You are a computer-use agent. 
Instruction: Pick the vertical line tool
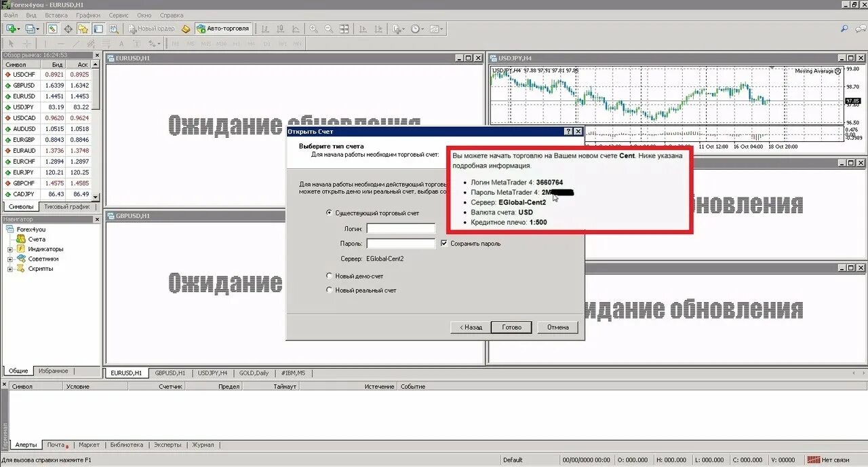(45, 44)
